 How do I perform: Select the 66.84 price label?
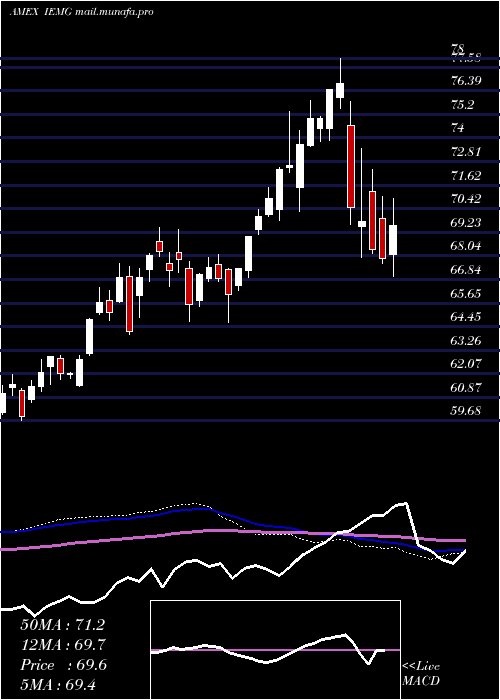(x=466, y=270)
